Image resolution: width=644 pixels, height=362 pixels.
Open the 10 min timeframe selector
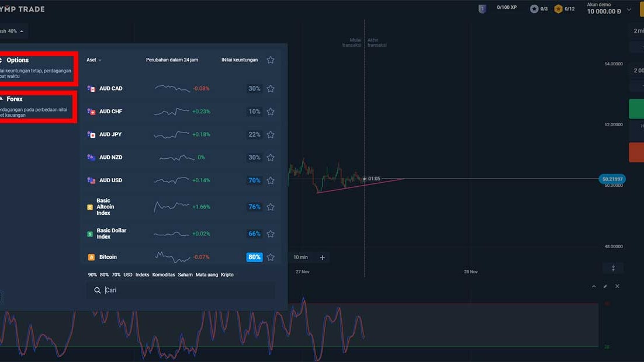[x=300, y=257]
